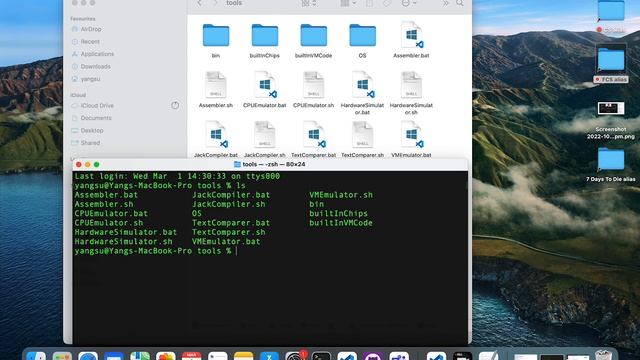Select the yangsu home folder in sidebar
640x360 pixels.
[90, 79]
